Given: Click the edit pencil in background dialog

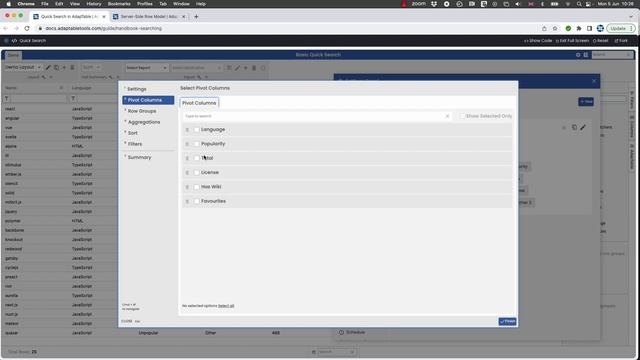Looking at the screenshot, I should pyautogui.click(x=583, y=127).
